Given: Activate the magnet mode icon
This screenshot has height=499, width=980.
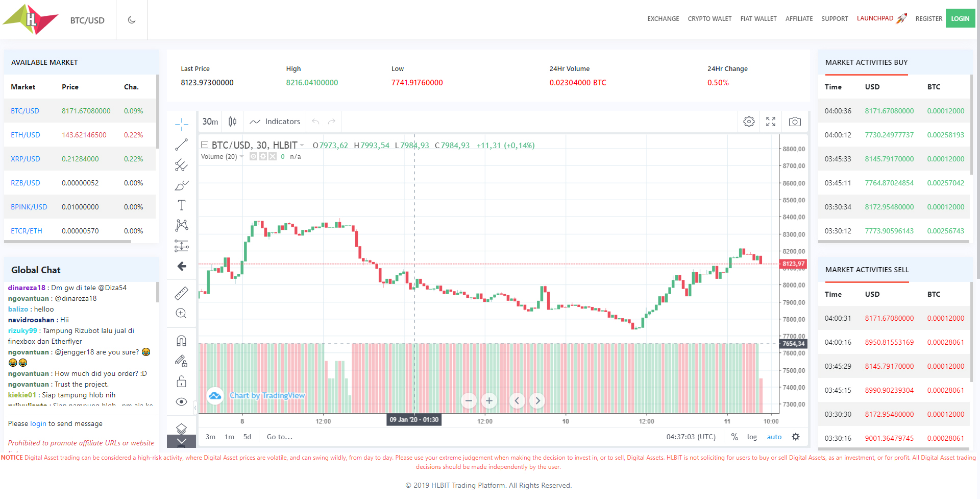Looking at the screenshot, I should click(x=181, y=341).
